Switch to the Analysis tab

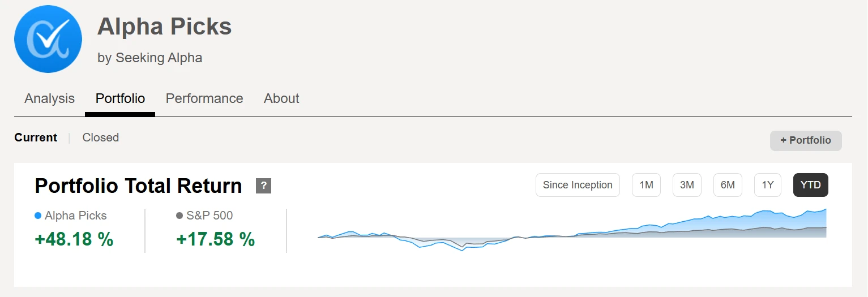tap(49, 98)
